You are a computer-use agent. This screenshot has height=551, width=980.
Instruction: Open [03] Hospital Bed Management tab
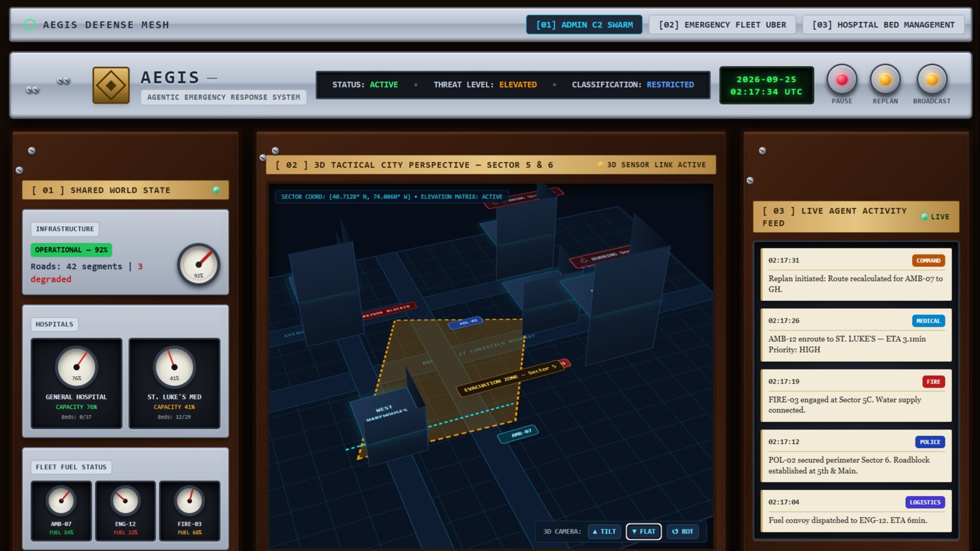click(883, 25)
